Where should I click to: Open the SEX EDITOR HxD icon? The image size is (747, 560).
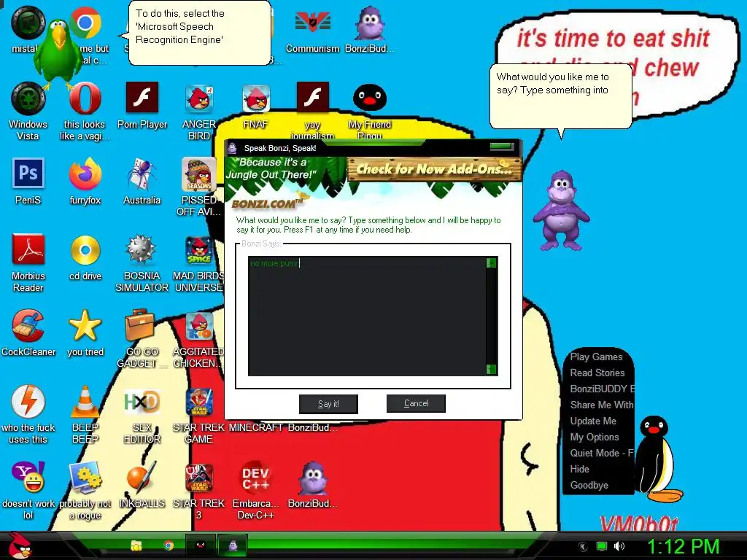coord(142,402)
